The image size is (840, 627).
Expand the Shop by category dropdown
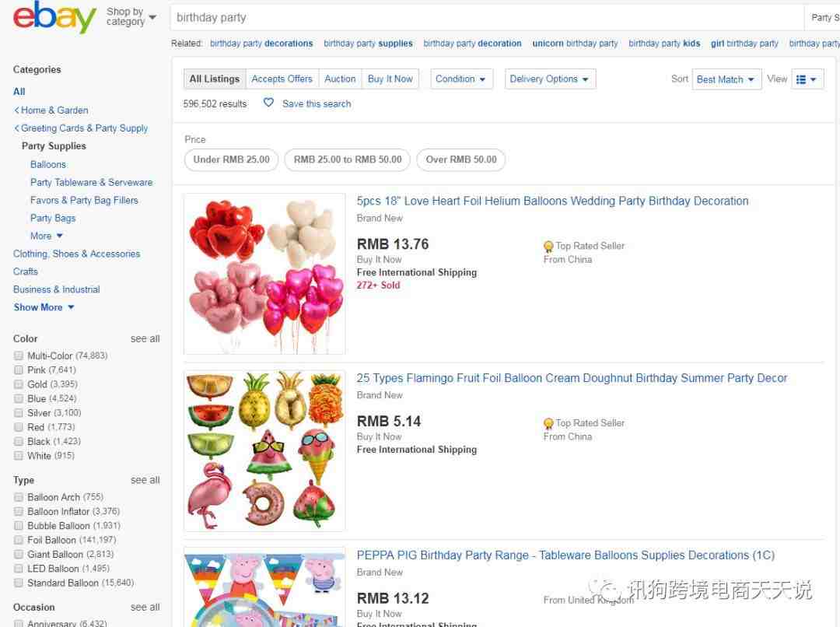click(x=131, y=16)
